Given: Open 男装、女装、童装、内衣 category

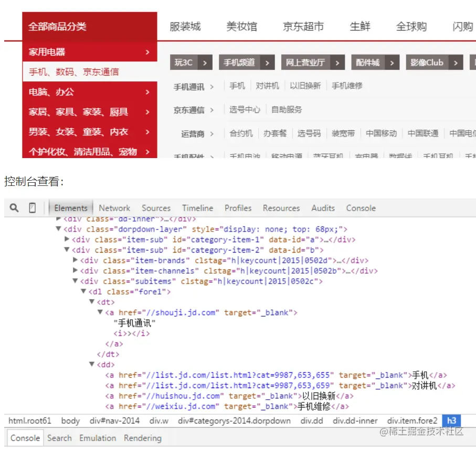Looking at the screenshot, I should [90, 132].
